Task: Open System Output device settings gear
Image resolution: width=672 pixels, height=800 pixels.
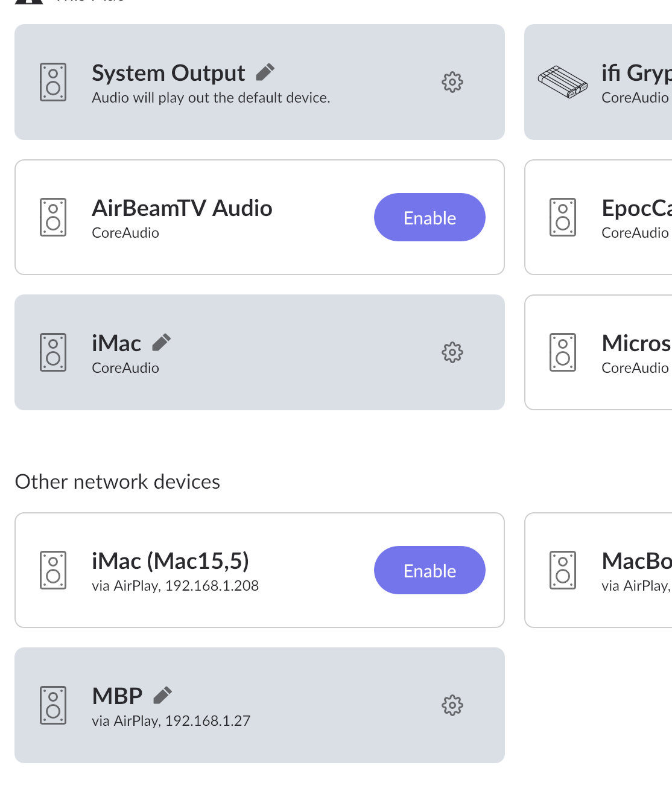Action: [x=452, y=82]
